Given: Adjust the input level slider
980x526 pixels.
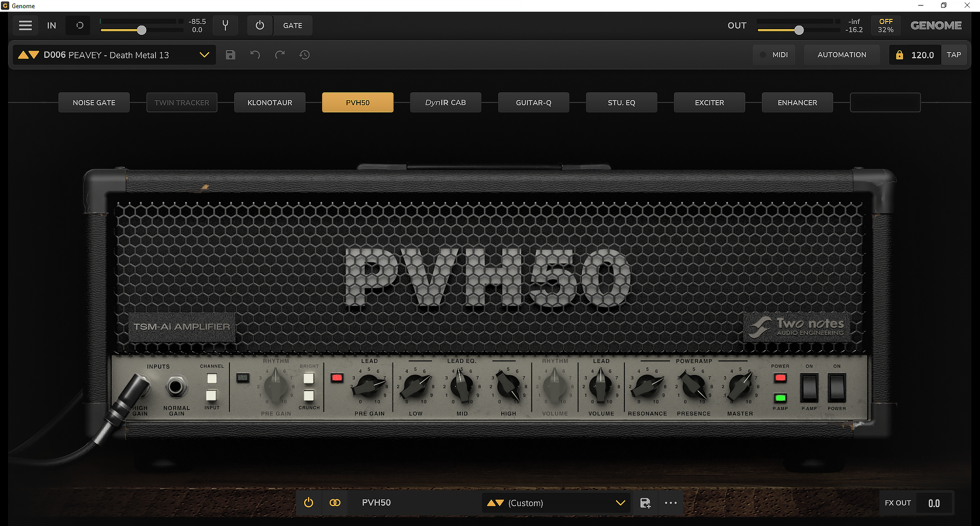Looking at the screenshot, I should tap(142, 30).
